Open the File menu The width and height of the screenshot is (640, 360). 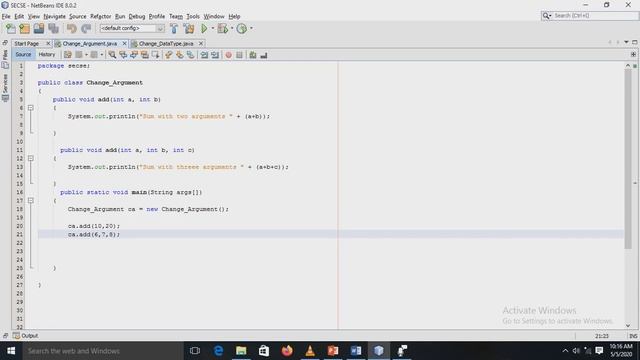point(6,16)
